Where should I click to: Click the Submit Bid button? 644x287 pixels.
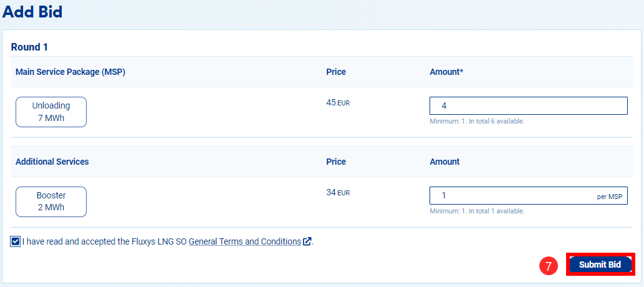point(600,265)
